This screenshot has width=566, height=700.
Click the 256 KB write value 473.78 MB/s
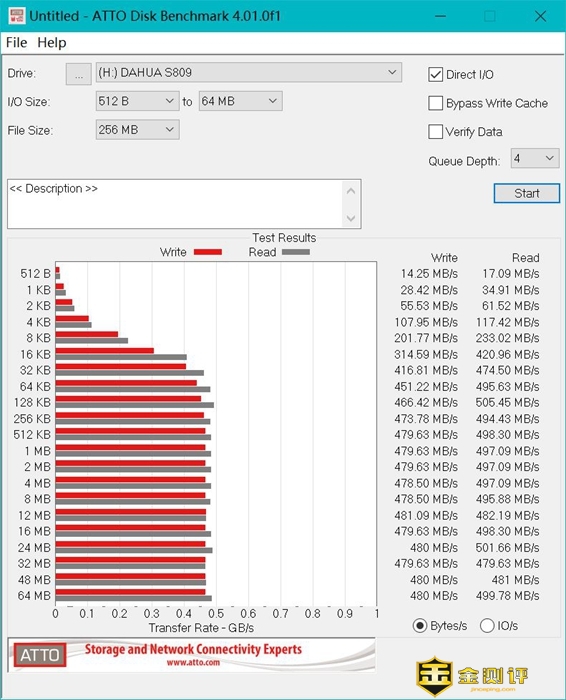(x=426, y=419)
